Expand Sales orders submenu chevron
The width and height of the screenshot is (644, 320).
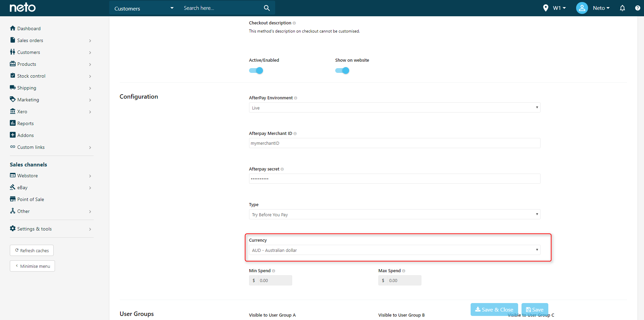click(x=90, y=41)
